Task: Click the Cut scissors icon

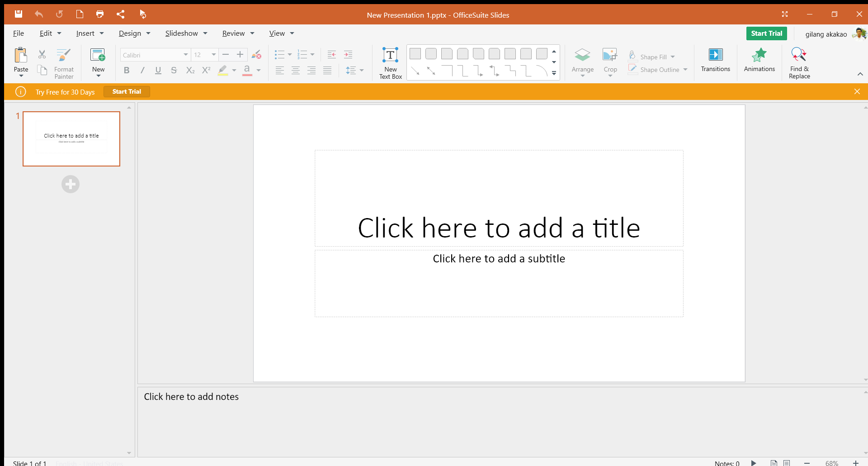Action: point(42,54)
